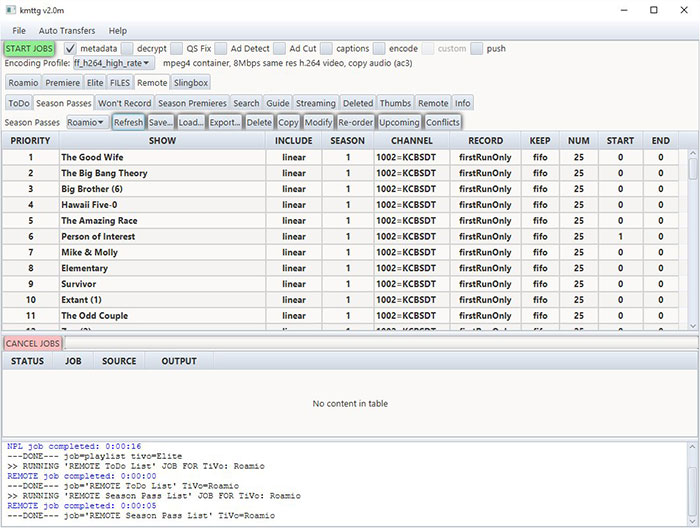Open the Won't Record sub-tab

pyautogui.click(x=125, y=103)
